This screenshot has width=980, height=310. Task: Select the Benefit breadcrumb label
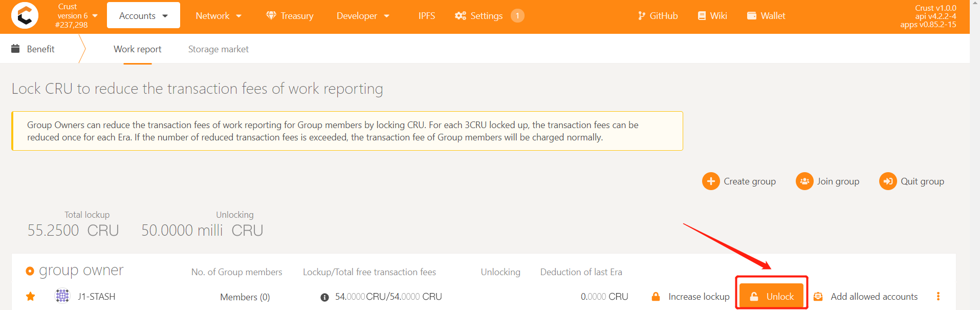(40, 49)
